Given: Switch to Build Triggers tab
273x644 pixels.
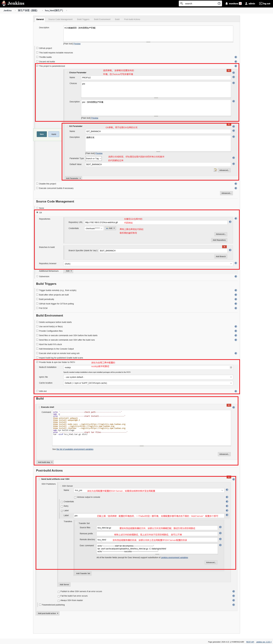Looking at the screenshot, I should pos(83,19).
